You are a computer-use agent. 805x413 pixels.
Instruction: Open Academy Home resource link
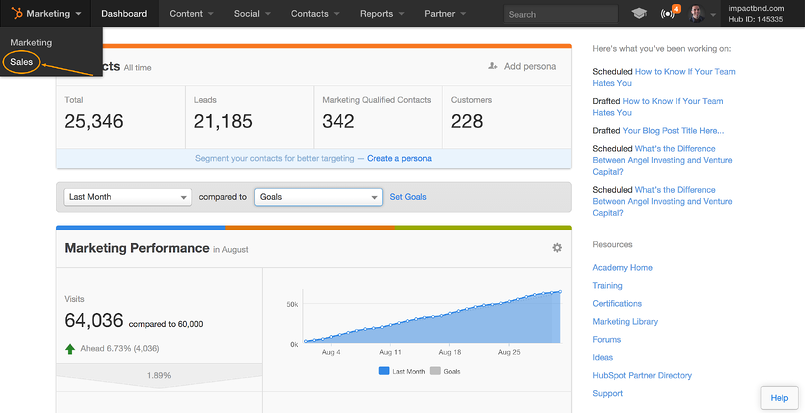click(622, 268)
